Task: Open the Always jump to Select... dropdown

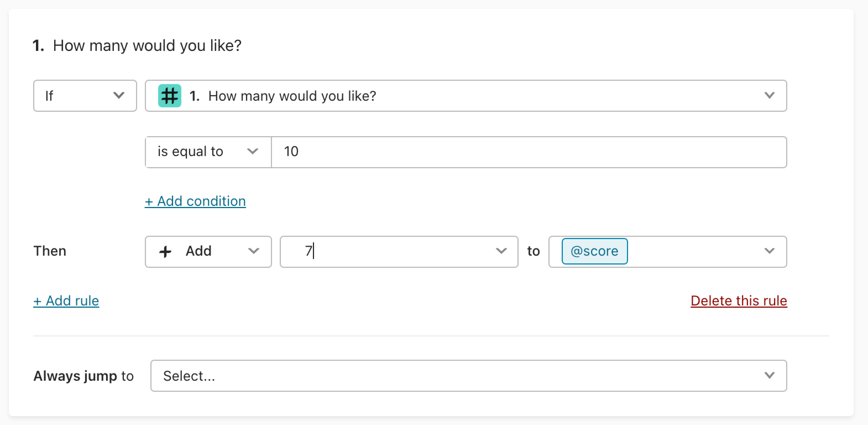Action: (x=469, y=376)
